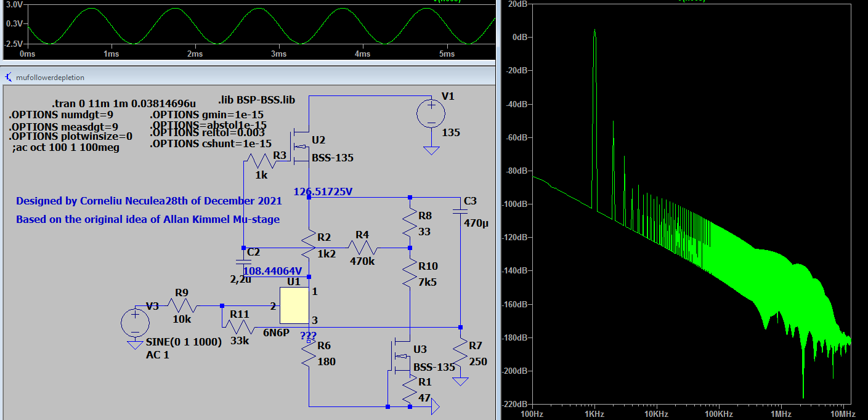The height and width of the screenshot is (420, 868).
Task: Select the .OPTIONS numdgt=9 directive
Action: pyautogui.click(x=61, y=115)
